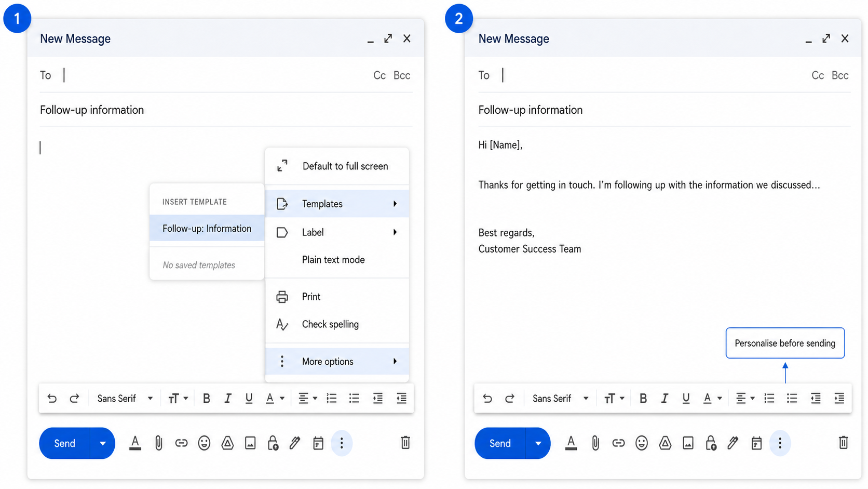868x489 pixels.
Task: Expand More options submenu
Action: coord(337,362)
